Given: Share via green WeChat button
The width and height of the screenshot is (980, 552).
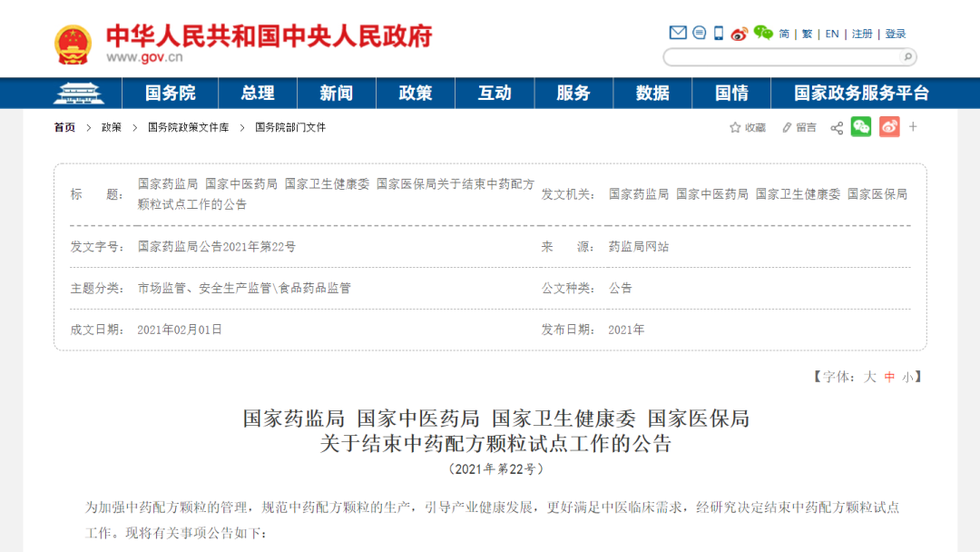Looking at the screenshot, I should [x=860, y=128].
